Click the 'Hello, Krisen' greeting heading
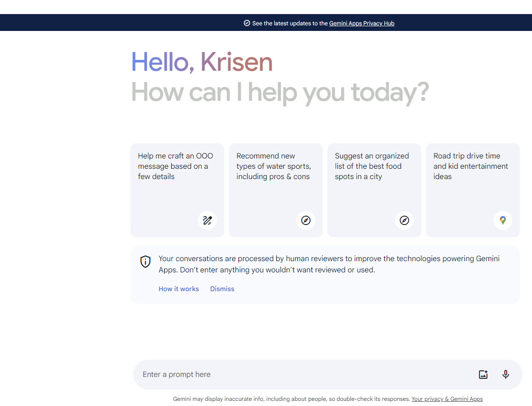Screen dimensions: 532x406 tap(202, 62)
